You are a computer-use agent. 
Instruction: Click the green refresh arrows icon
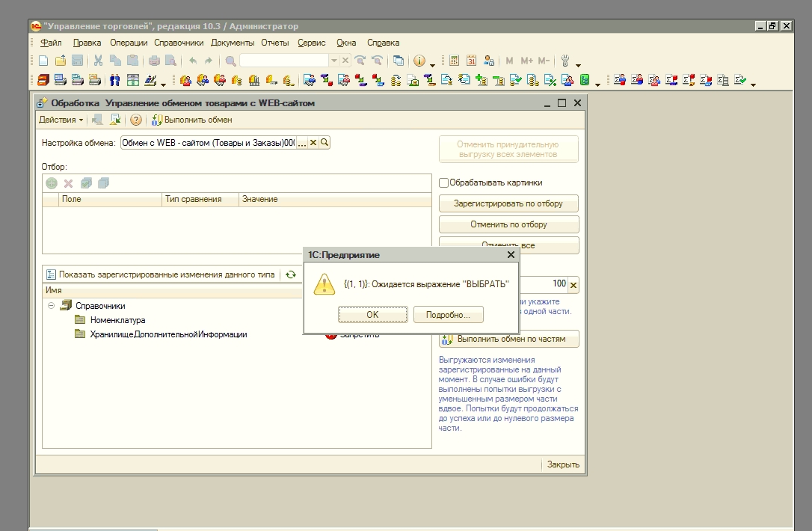tap(291, 274)
